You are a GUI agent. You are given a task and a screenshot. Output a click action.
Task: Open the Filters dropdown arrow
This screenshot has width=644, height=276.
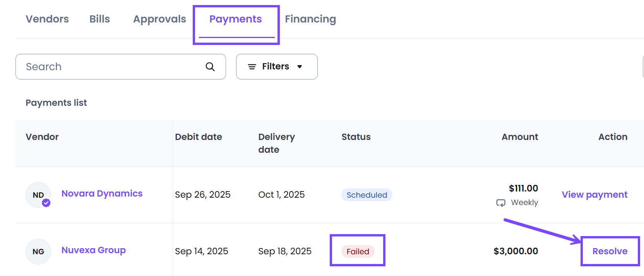(x=300, y=67)
